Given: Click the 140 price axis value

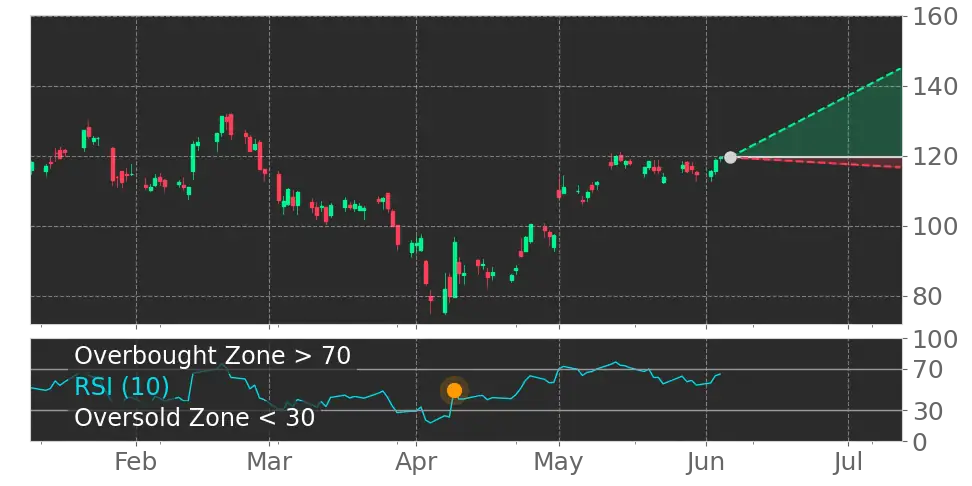Looking at the screenshot, I should [x=934, y=87].
